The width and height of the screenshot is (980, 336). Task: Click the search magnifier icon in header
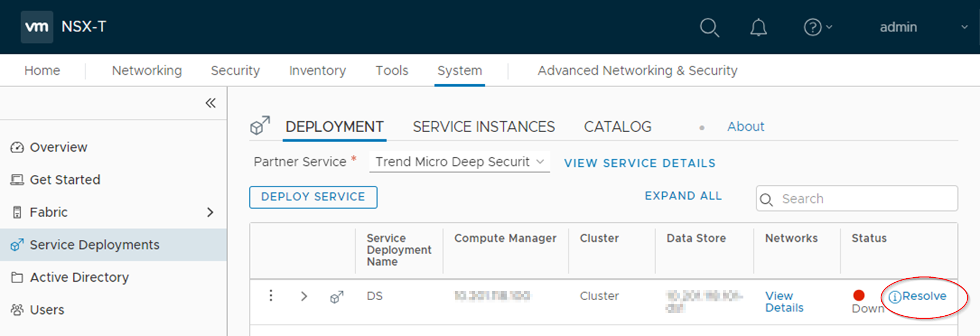[x=709, y=27]
